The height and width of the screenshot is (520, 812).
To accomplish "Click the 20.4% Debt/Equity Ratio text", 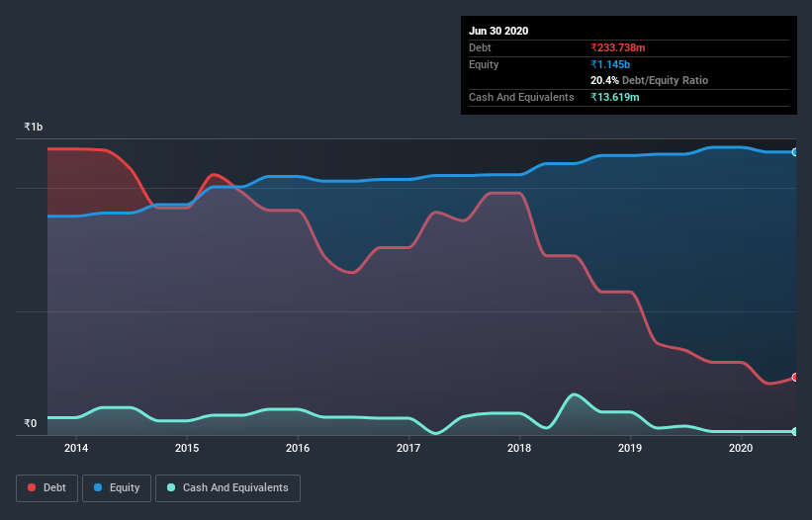I will [650, 80].
